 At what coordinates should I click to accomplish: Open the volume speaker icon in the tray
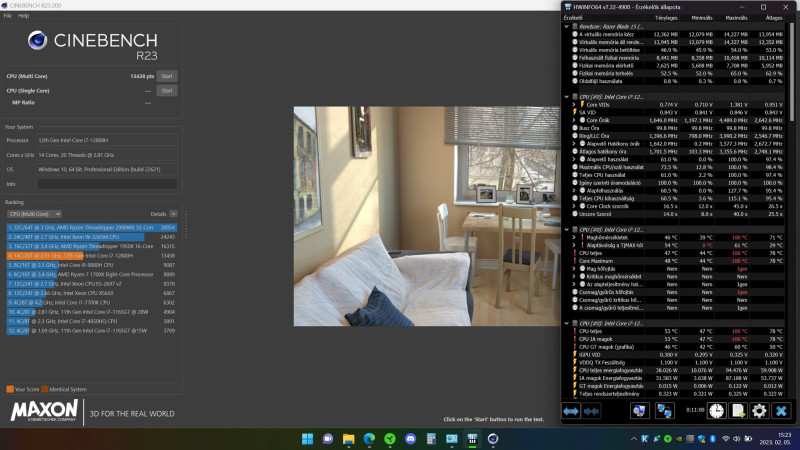pyautogui.click(x=737, y=439)
